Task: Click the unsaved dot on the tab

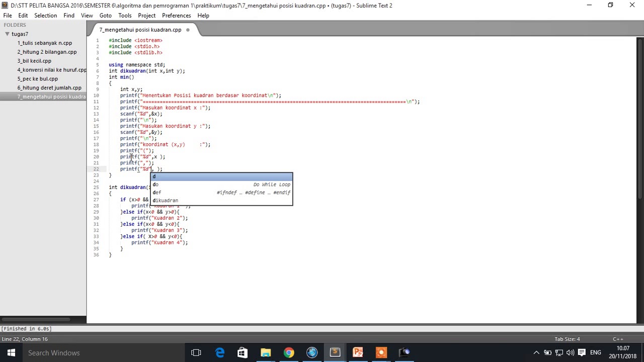Action: point(188,30)
